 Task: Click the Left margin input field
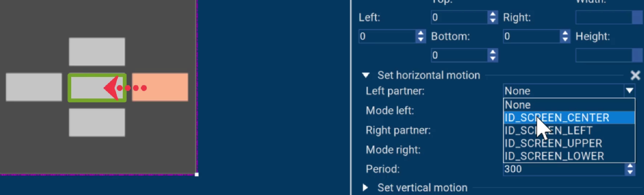pos(387,36)
